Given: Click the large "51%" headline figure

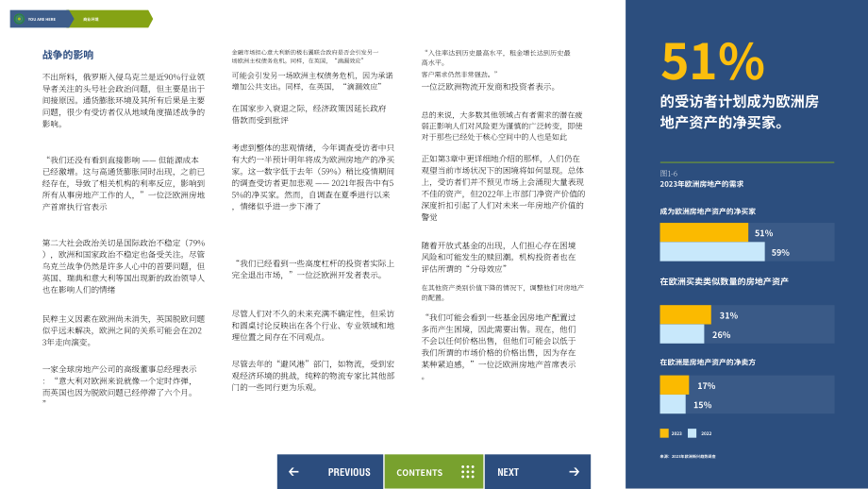Looking at the screenshot, I should pyautogui.click(x=712, y=61).
